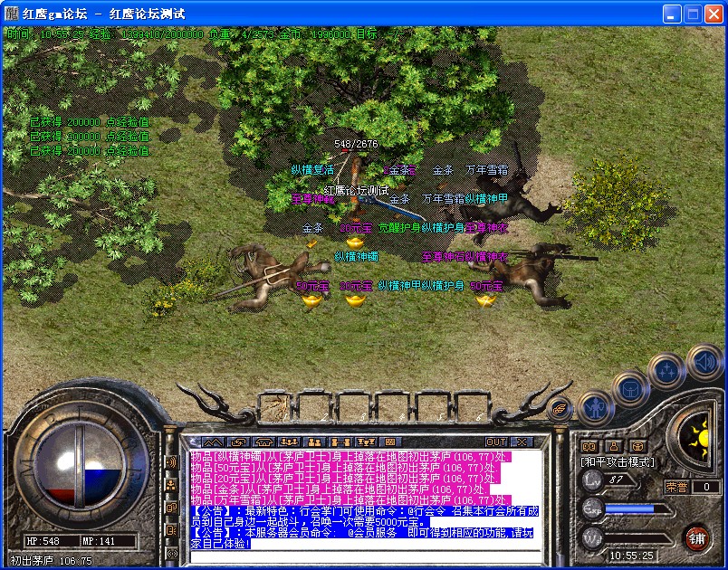Click the blue Exp progress bar
This screenshot has height=570, width=728.
point(638,508)
